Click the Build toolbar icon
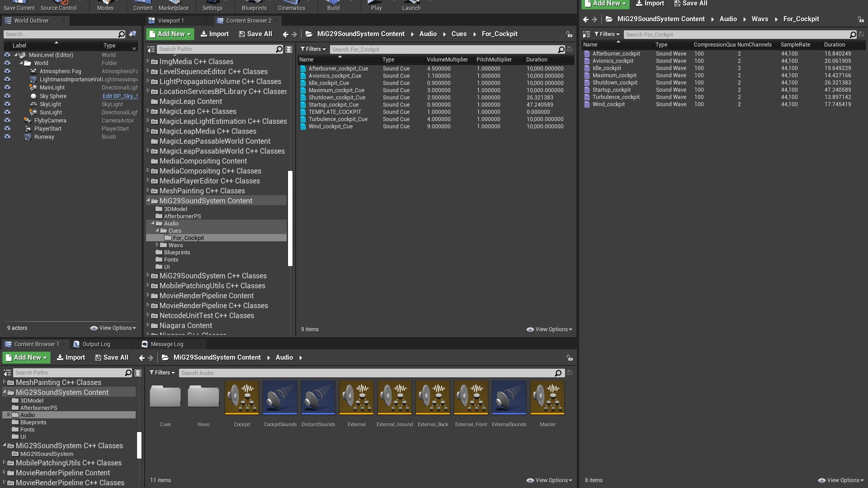 pyautogui.click(x=333, y=5)
